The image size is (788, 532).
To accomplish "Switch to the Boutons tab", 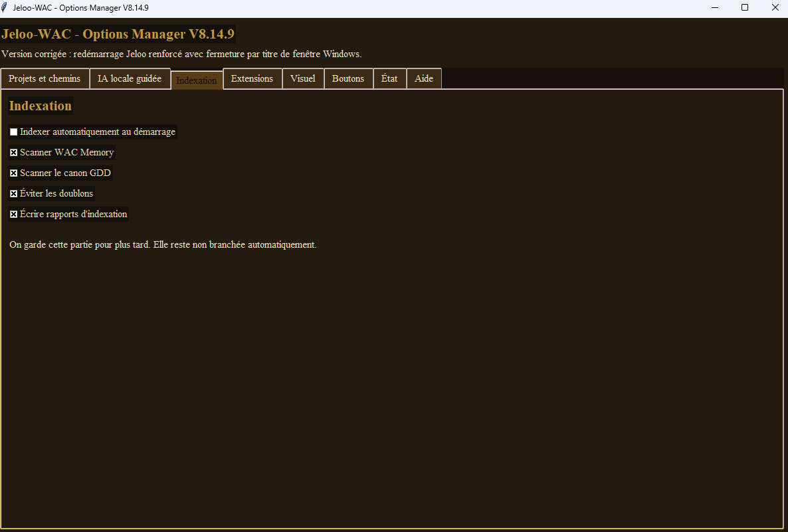I will 348,79.
